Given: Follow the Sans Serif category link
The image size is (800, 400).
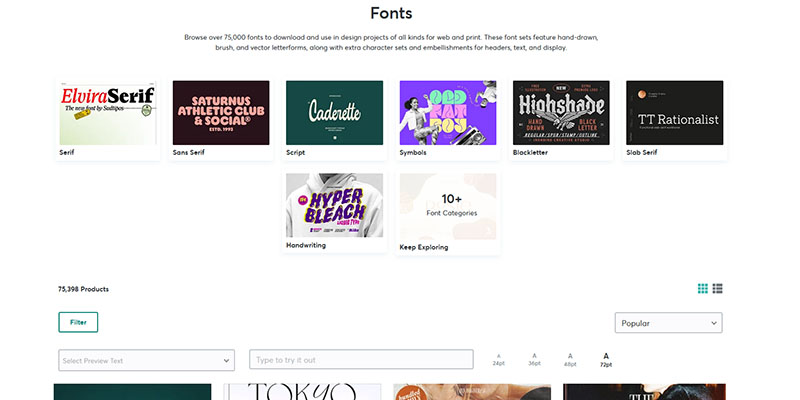Looking at the screenshot, I should click(189, 153).
